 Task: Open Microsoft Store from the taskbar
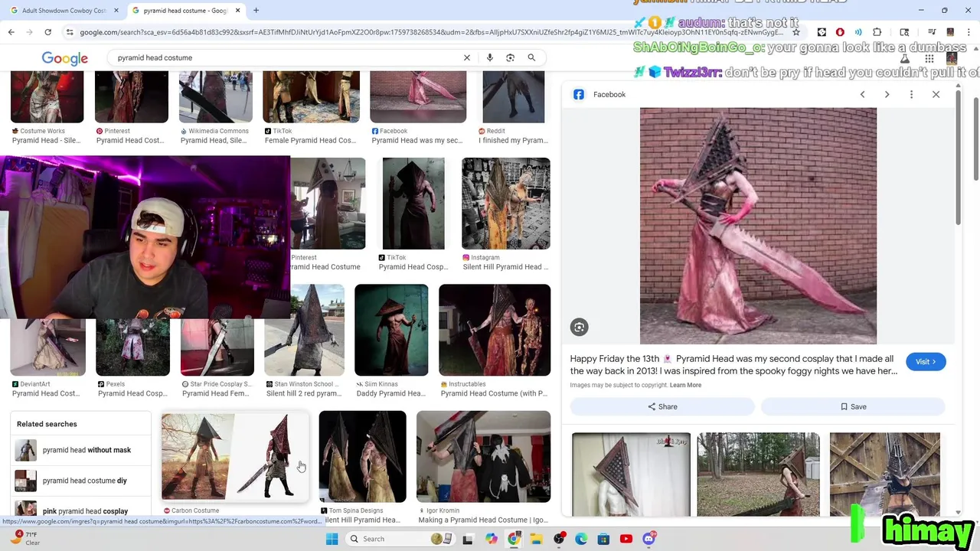[x=603, y=539]
